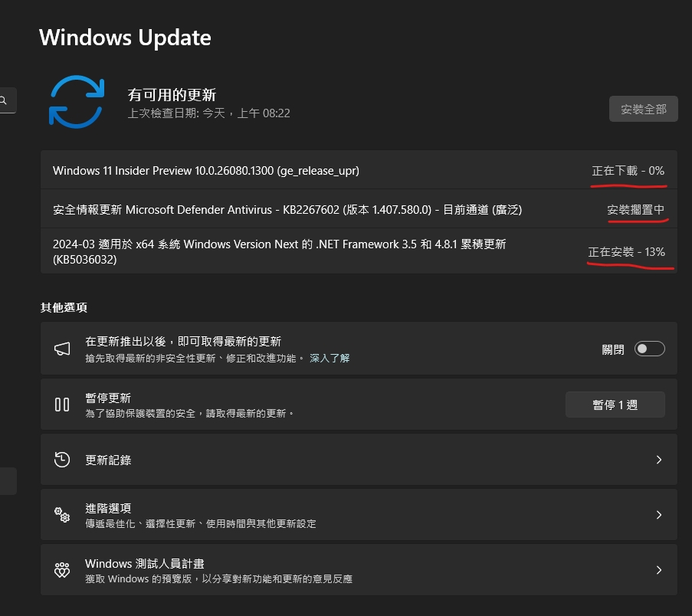The image size is (692, 616).
Task: Click the 有可用的更新 heading
Action: coord(172,95)
